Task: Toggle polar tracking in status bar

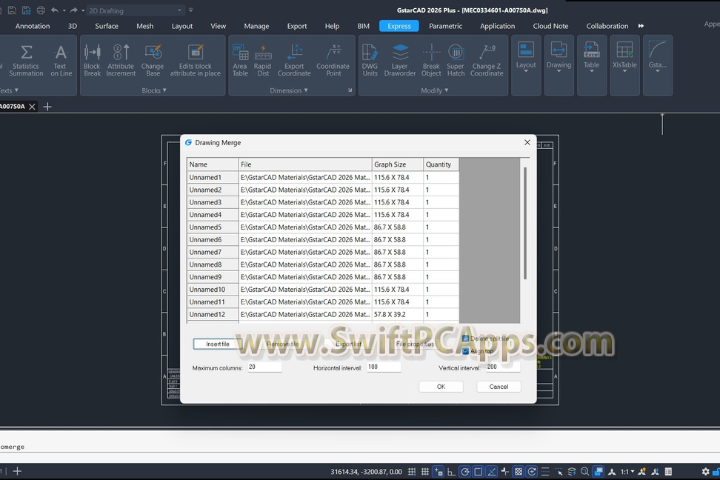Action: coord(465,471)
